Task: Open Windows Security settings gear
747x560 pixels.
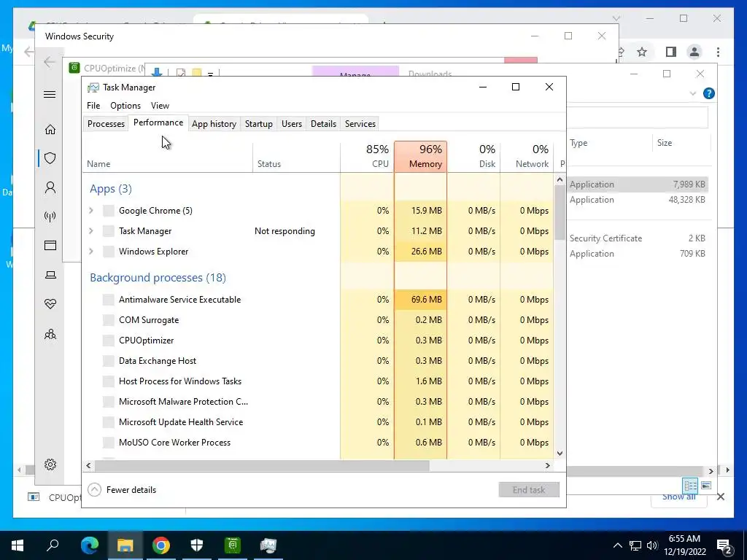Action: pos(50,464)
